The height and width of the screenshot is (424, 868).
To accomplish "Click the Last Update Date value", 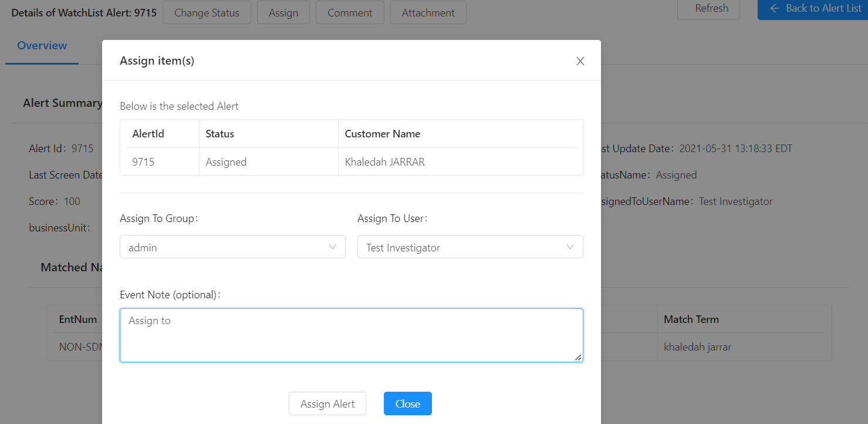I will pos(736,149).
